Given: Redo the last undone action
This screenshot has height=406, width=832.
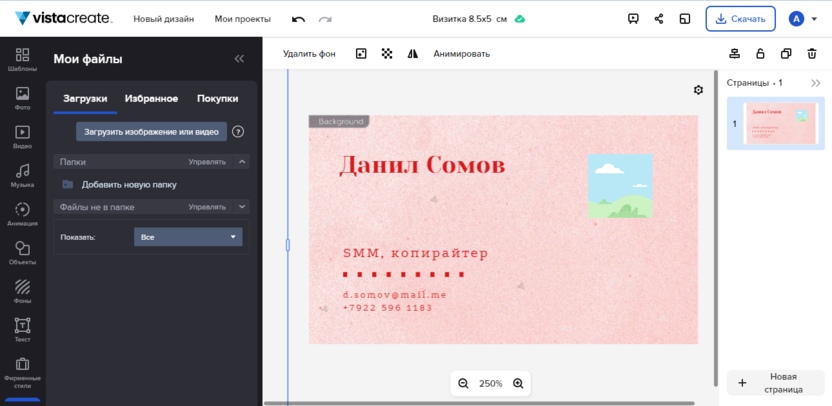Looking at the screenshot, I should point(325,19).
